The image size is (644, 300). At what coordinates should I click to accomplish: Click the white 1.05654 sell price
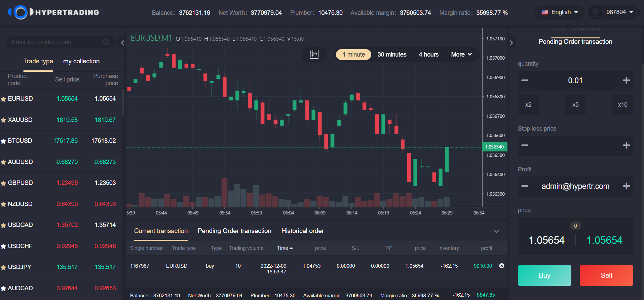pyautogui.click(x=546, y=240)
